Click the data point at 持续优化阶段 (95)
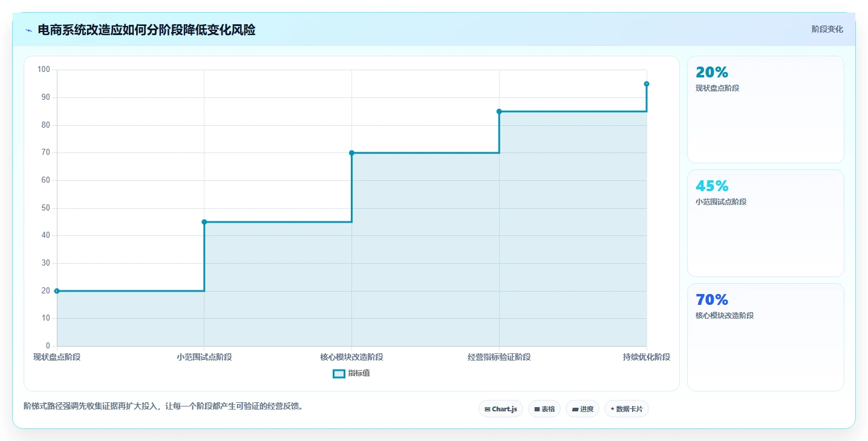This screenshot has height=441, width=868. [647, 84]
